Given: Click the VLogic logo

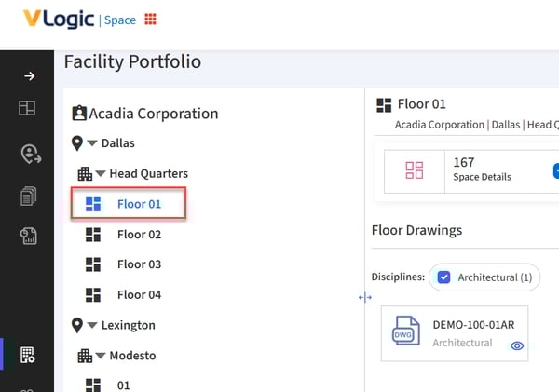Looking at the screenshot, I should pos(58,20).
